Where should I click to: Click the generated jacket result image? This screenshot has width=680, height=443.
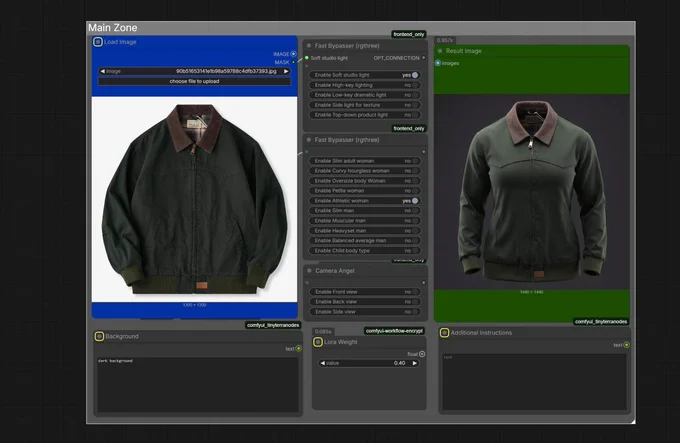tap(532, 192)
